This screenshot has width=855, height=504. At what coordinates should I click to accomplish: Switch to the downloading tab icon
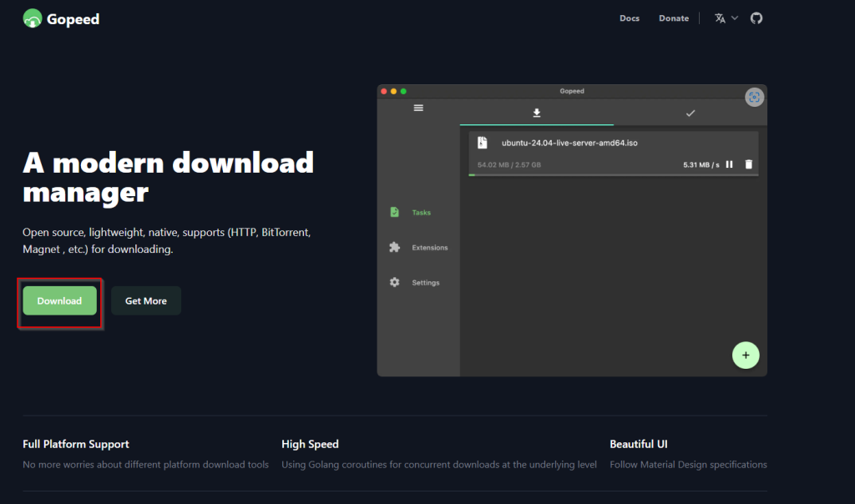[x=537, y=113]
